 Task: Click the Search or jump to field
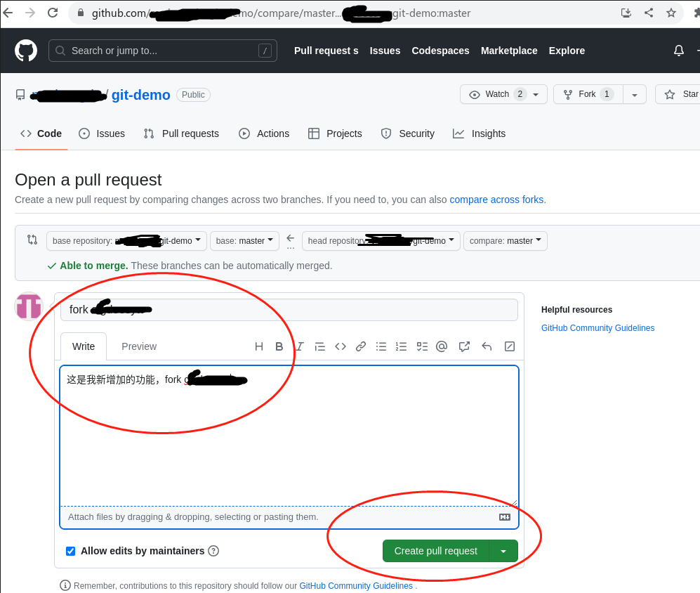tap(162, 51)
